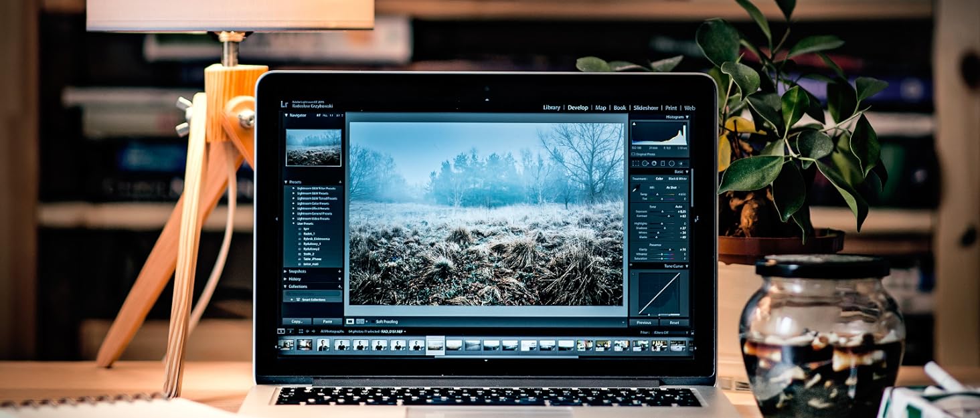This screenshot has height=418, width=980.
Task: Toggle the Original Photo checkbox under histogram
Action: [x=633, y=154]
